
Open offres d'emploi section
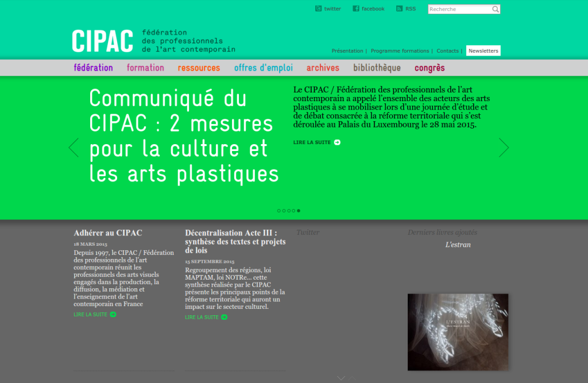[264, 68]
